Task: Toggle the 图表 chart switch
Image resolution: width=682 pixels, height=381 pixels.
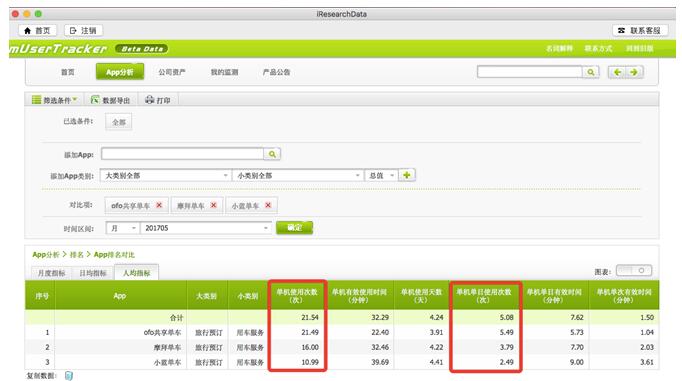Action: 634,271
